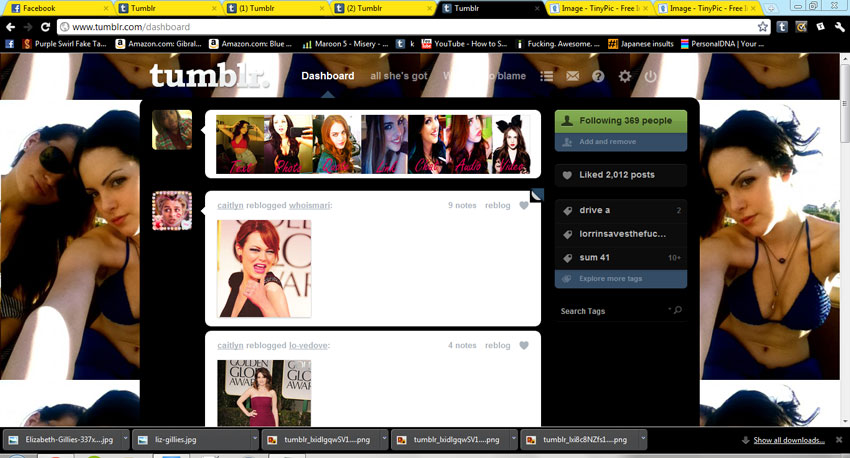The height and width of the screenshot is (458, 850).
Task: Open the Tumblr help question mark
Action: [598, 76]
